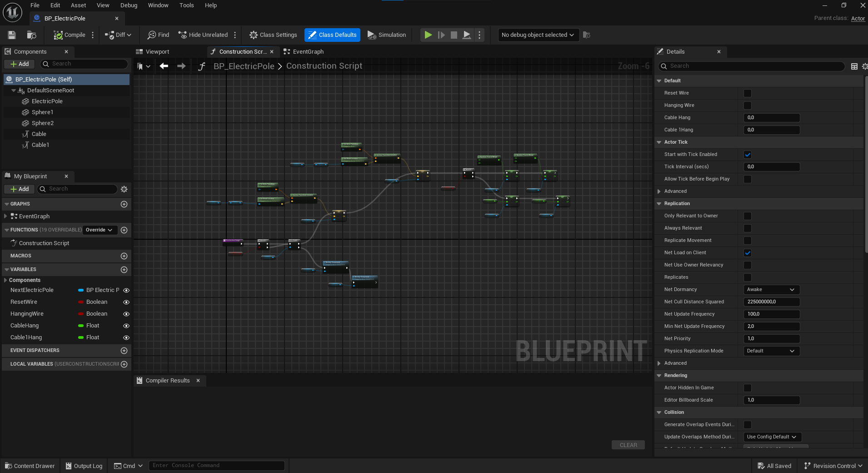
Task: Collapse the Replication section
Action: pos(659,204)
